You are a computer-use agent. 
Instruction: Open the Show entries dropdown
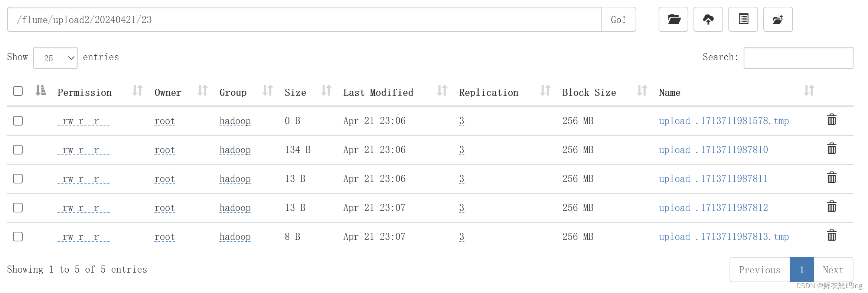click(55, 58)
